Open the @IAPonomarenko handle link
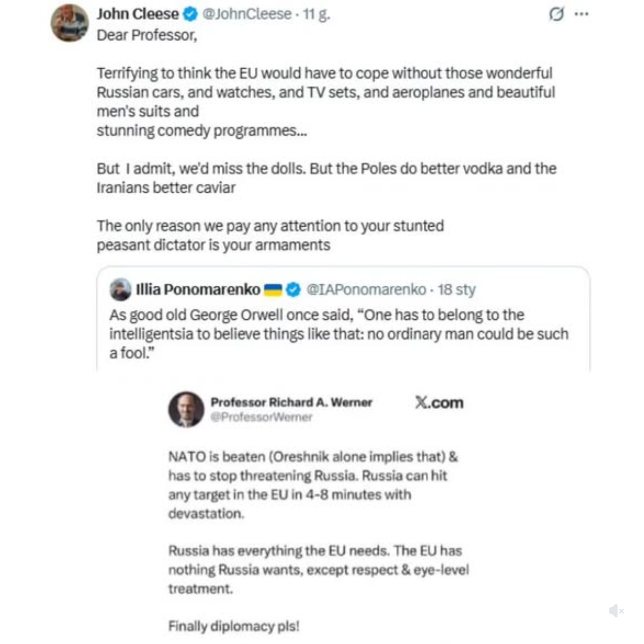This screenshot has height=644, width=644. coord(366,290)
